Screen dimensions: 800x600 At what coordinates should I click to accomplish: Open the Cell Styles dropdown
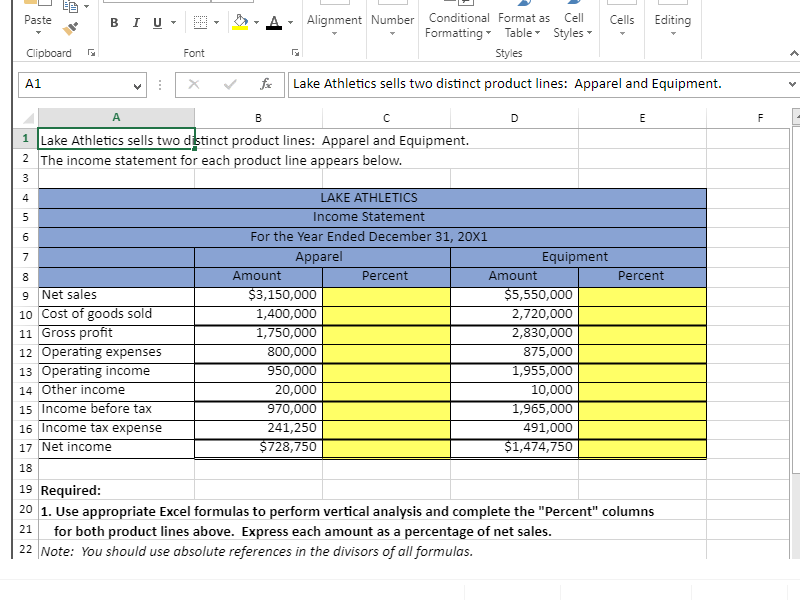pyautogui.click(x=573, y=26)
